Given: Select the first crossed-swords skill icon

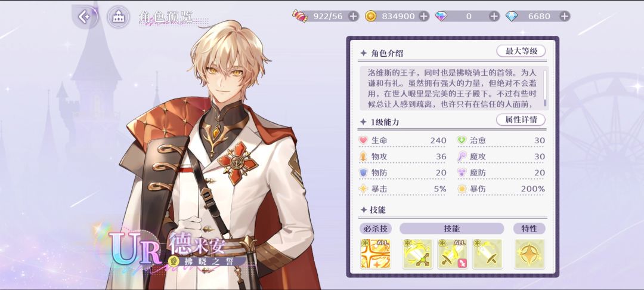Looking at the screenshot, I should point(417,254).
